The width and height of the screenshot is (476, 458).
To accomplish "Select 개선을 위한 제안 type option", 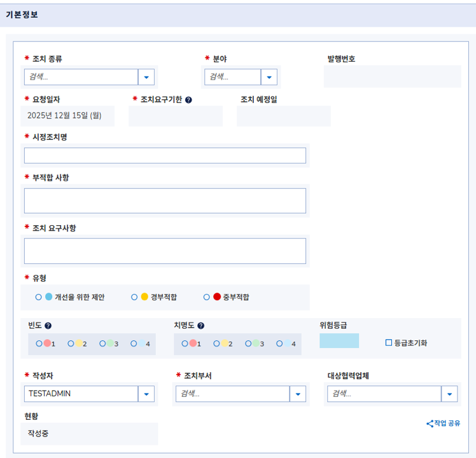I will coord(39,297).
